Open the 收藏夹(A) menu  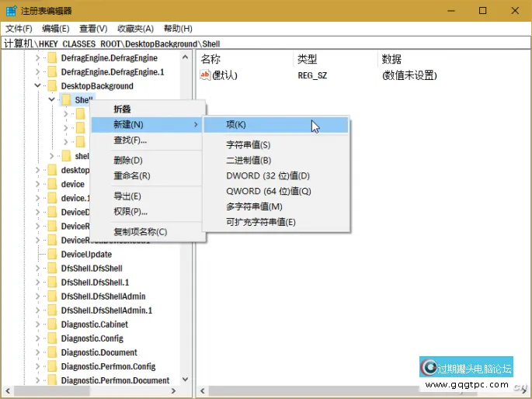136,29
